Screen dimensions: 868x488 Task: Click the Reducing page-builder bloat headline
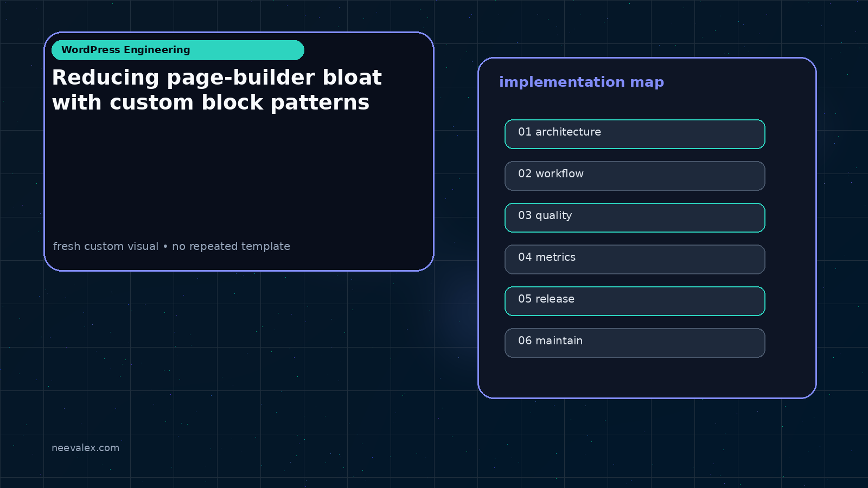[x=217, y=90]
